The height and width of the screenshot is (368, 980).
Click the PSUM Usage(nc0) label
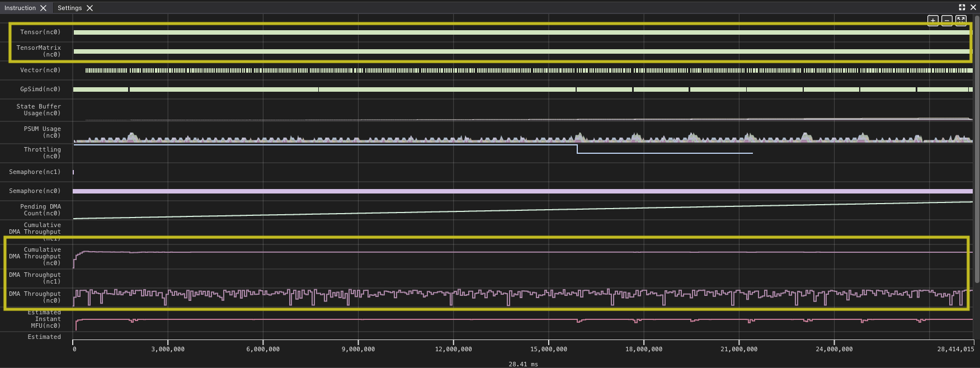point(42,132)
